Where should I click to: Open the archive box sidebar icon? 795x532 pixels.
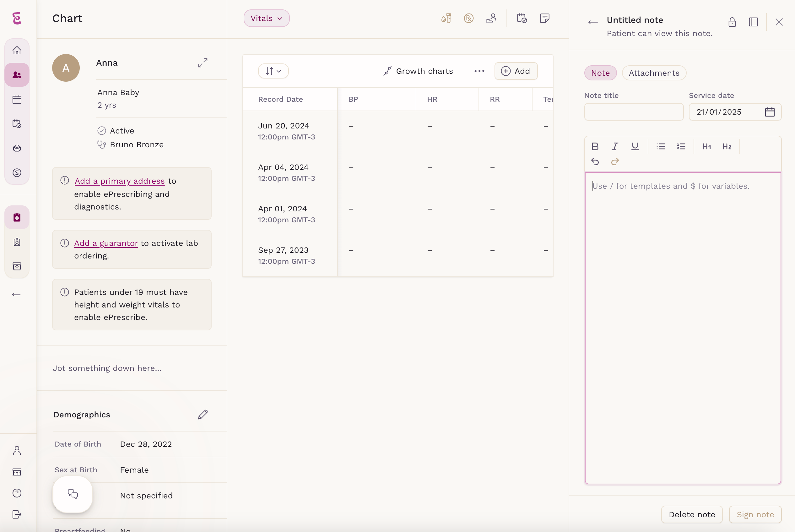[x=17, y=266]
